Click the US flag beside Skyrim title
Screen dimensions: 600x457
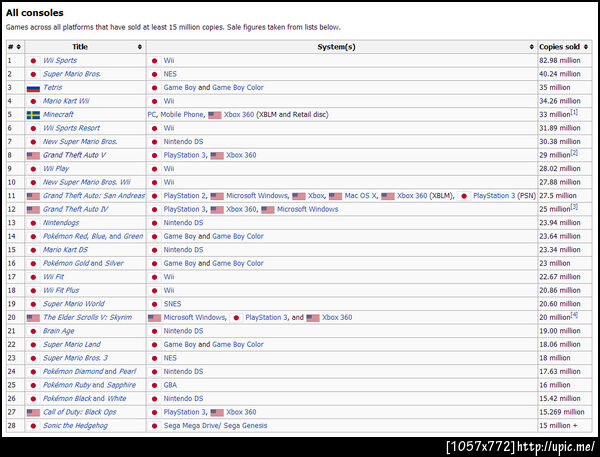point(33,318)
